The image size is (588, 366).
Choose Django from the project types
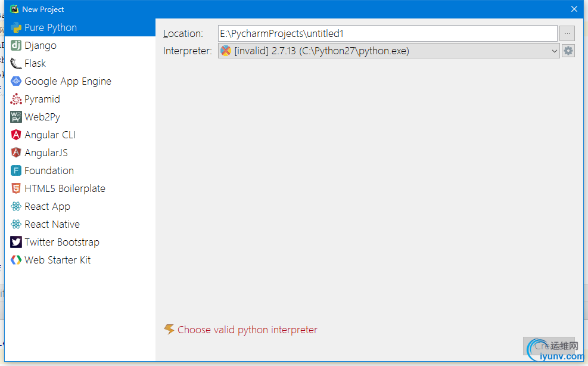coord(41,45)
